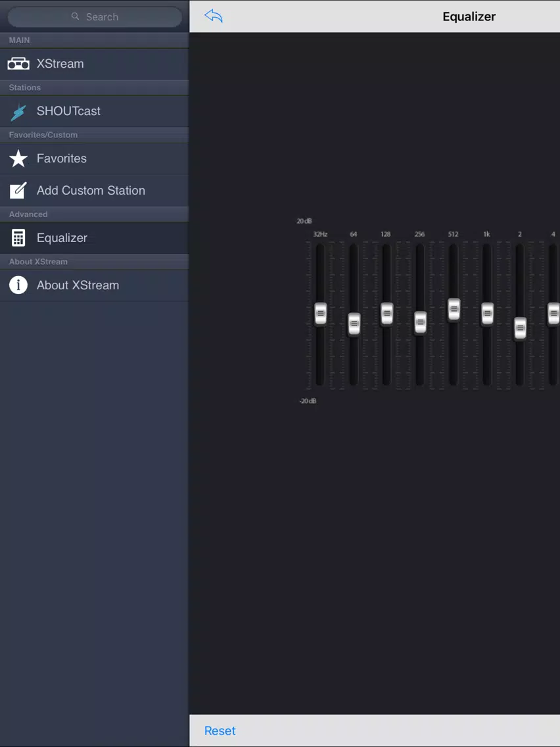Click the 256 Hz band slider knob
This screenshot has height=747, width=560.
[x=421, y=322]
